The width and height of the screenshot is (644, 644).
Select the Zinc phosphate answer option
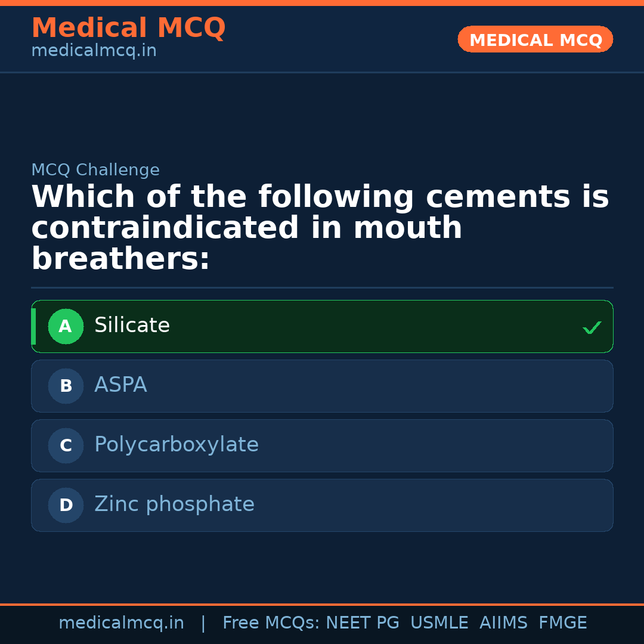coord(322,505)
